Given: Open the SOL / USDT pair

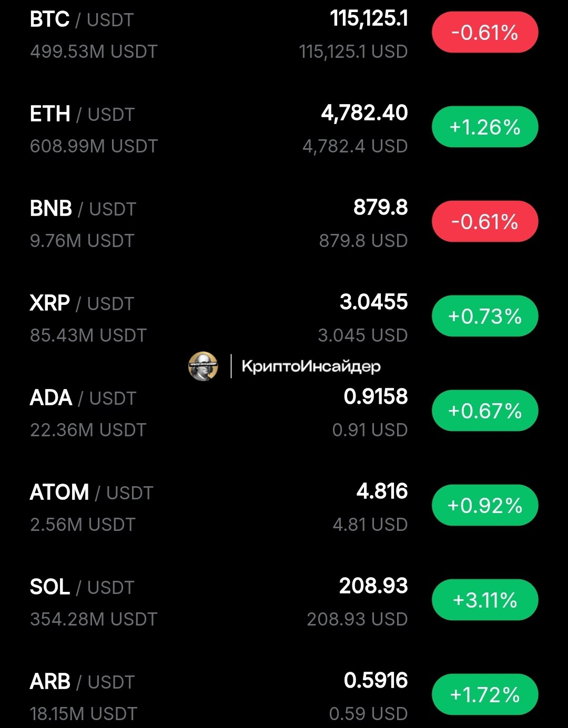Looking at the screenshot, I should tap(284, 602).
